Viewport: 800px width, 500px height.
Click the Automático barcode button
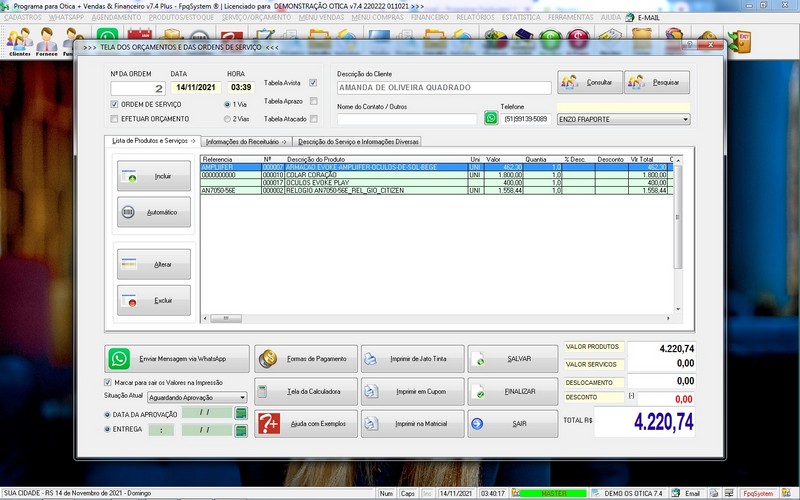click(x=154, y=212)
